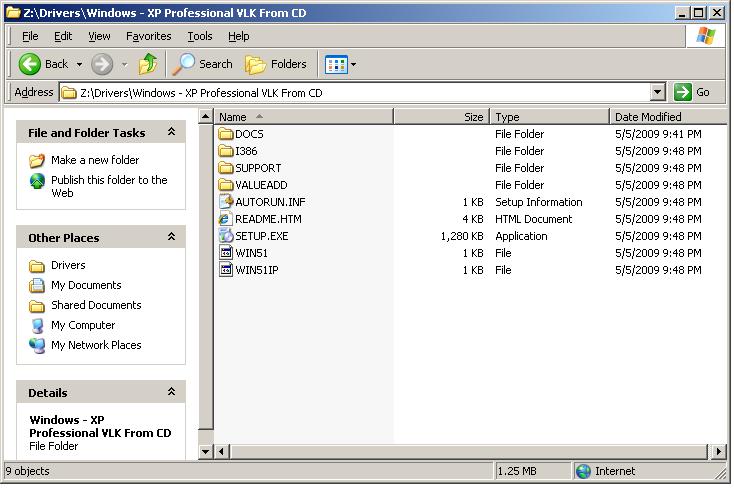Screen dimensions: 734x488
Task: Click the address bar folder icon
Action: pyautogui.click(x=69, y=93)
